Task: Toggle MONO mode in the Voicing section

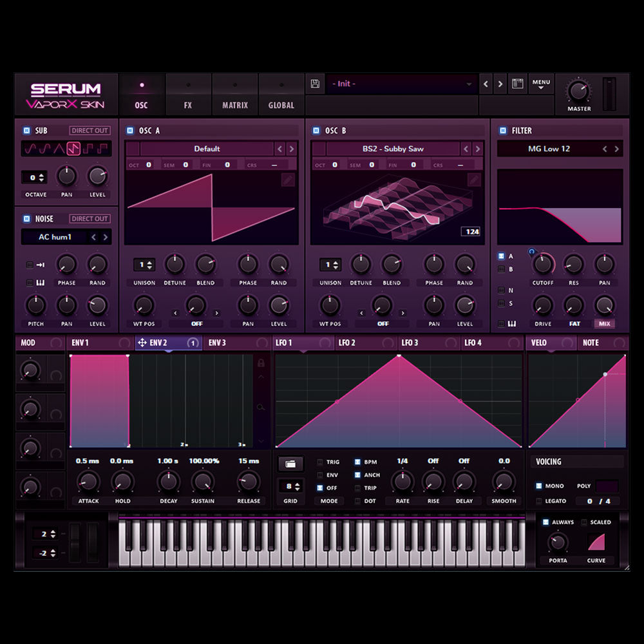Action: (540, 487)
